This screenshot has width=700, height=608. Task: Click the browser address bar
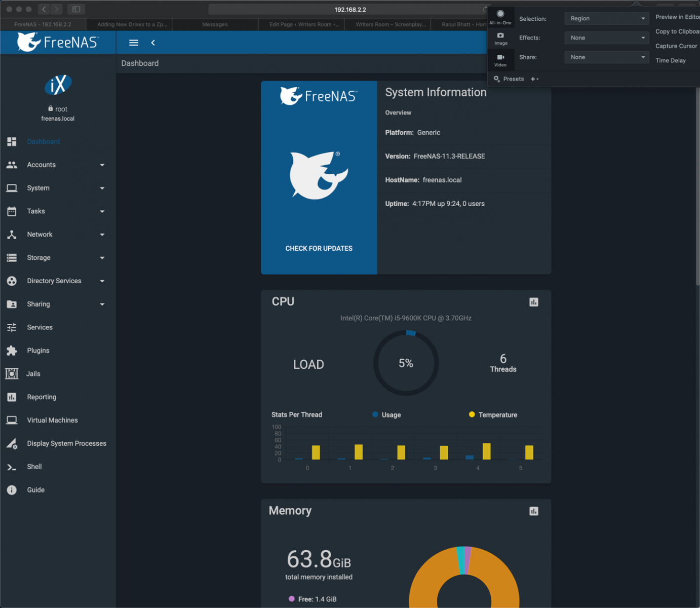coord(349,9)
